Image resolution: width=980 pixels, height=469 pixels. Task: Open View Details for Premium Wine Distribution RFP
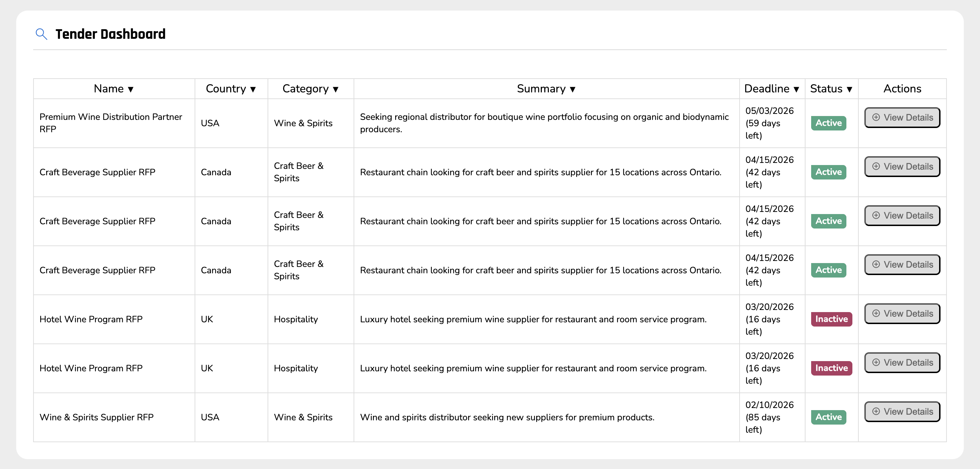point(902,118)
